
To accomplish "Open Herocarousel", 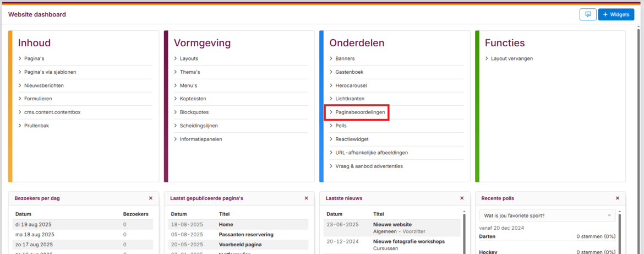I will tap(351, 85).
